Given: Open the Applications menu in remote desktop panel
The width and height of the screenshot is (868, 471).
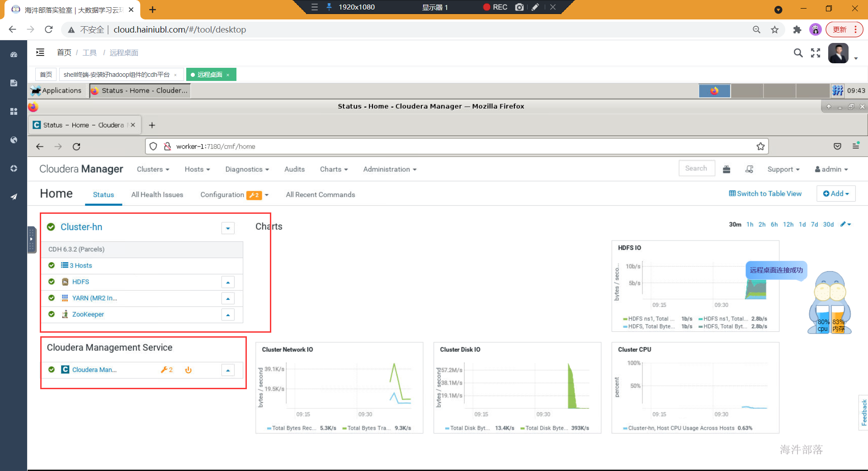Looking at the screenshot, I should click(56, 91).
